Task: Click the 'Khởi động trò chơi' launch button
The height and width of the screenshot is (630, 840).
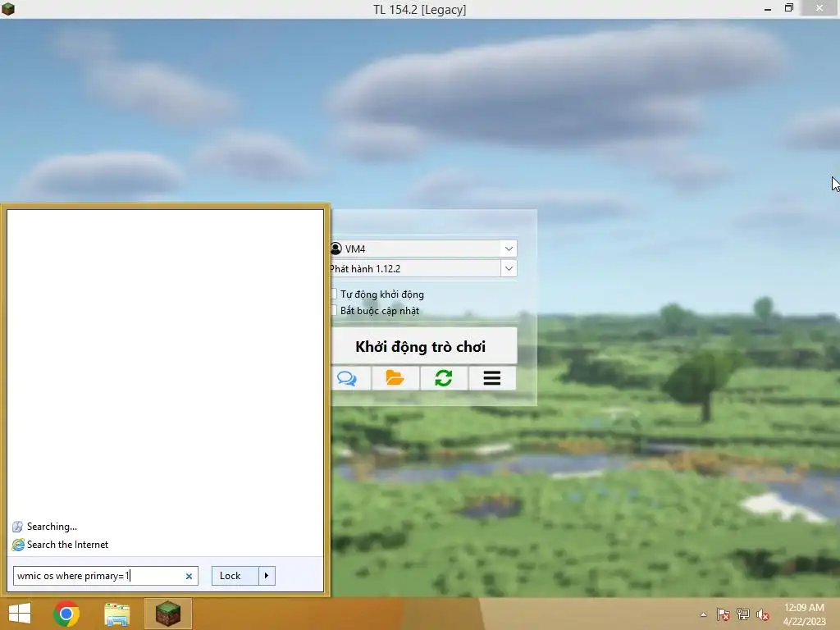Action: coord(424,347)
